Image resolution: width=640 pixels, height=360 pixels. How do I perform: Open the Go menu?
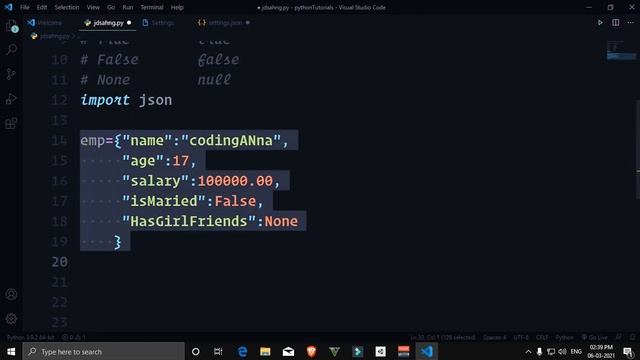coord(111,7)
